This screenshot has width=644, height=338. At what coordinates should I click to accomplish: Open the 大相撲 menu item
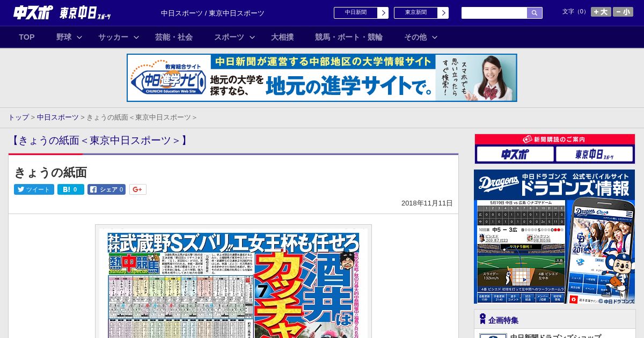coord(282,37)
